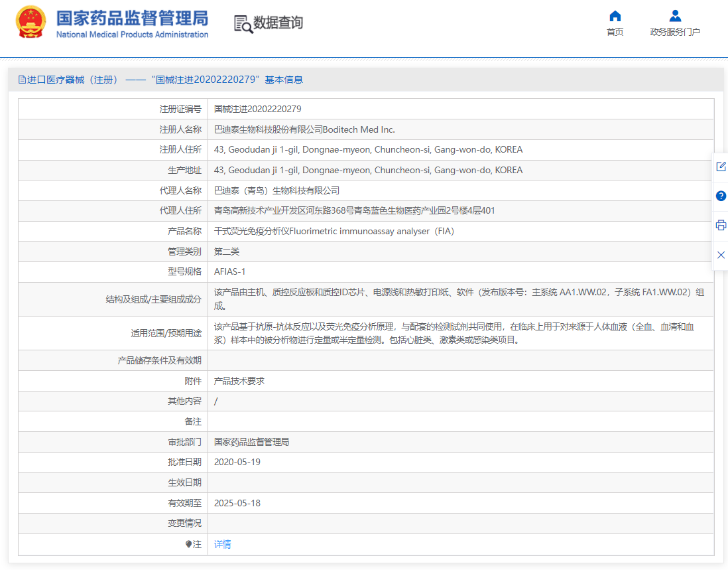This screenshot has width=728, height=570.
Task: Open the 数据查询 search icon
Action: pos(243,24)
